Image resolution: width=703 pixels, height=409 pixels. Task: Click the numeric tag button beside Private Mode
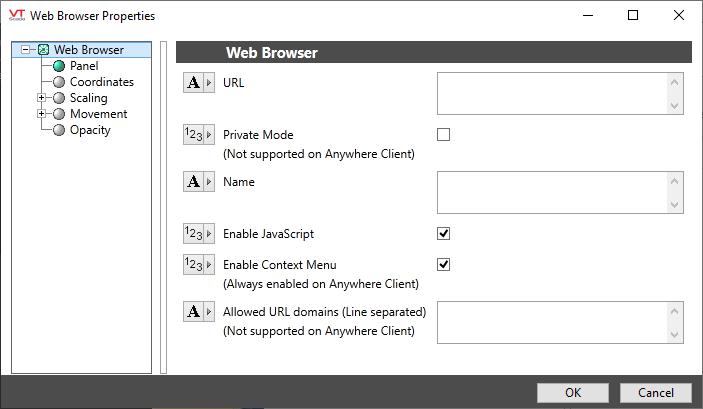click(199, 136)
